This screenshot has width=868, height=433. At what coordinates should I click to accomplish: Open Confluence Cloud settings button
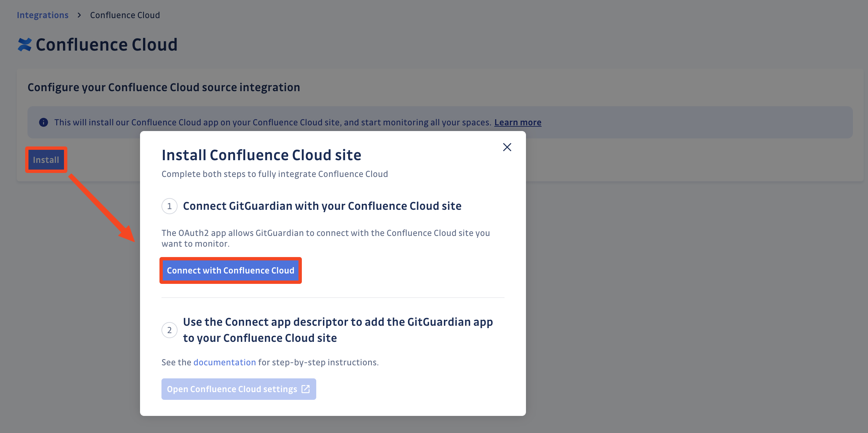tap(239, 389)
